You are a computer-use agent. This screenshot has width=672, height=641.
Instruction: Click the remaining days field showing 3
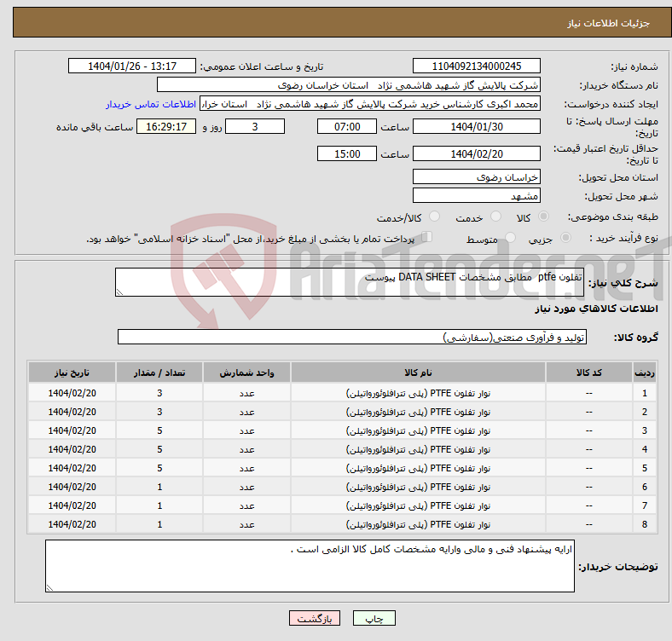[255, 126]
